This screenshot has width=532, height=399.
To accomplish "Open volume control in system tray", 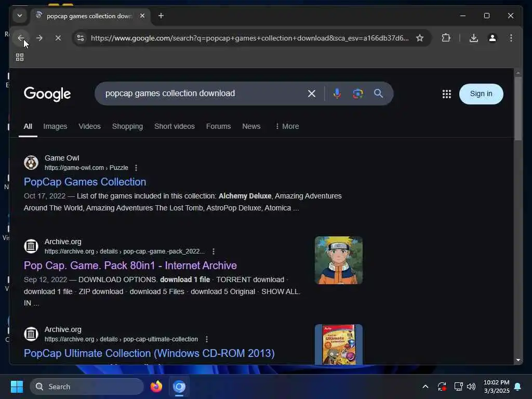I will (471, 387).
